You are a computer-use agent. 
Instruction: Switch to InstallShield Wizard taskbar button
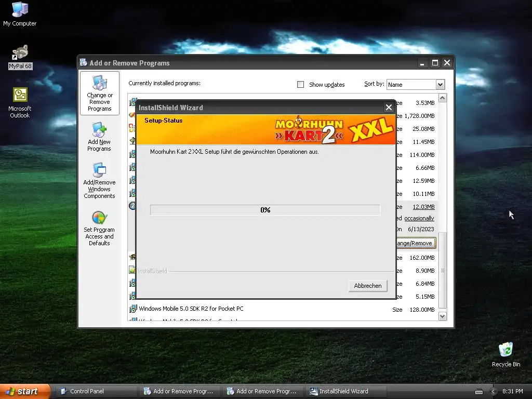click(x=345, y=392)
